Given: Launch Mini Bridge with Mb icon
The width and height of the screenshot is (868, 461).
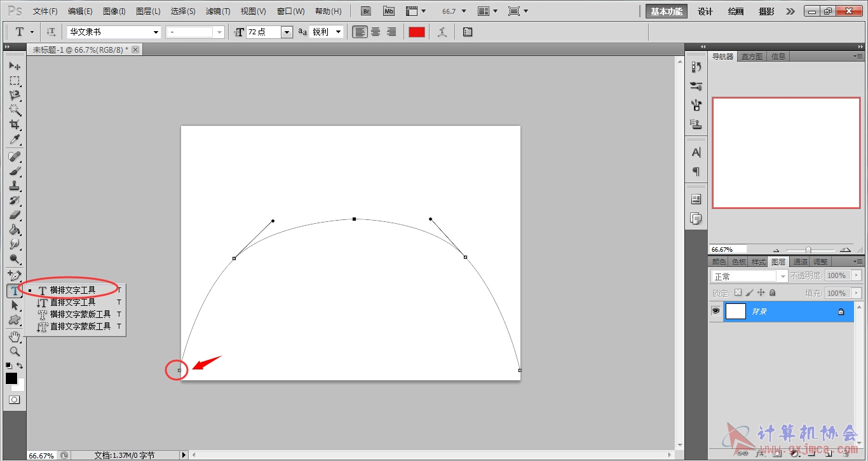Looking at the screenshot, I should [388, 11].
